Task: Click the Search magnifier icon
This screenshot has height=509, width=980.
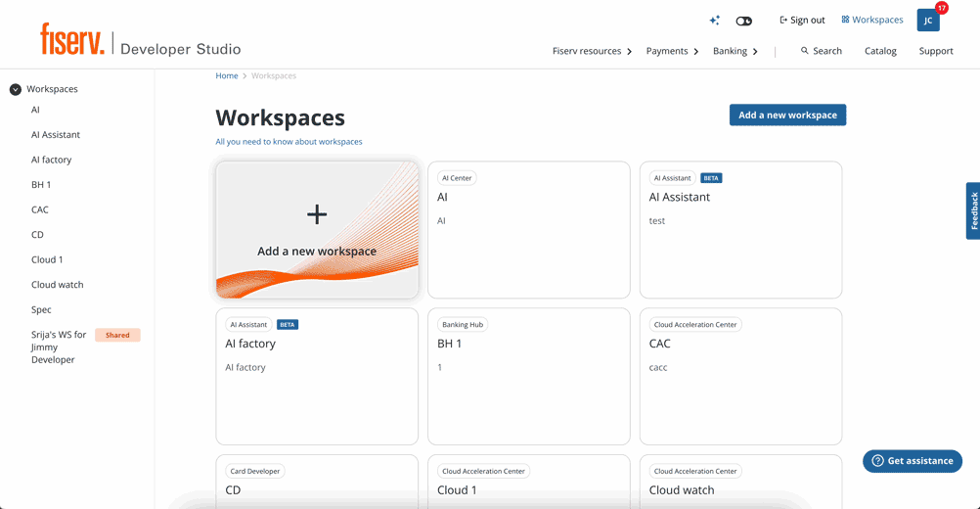Action: (x=805, y=51)
